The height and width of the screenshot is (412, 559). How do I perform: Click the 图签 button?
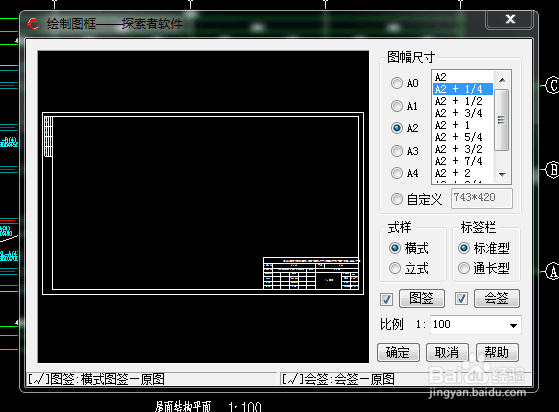(422, 298)
